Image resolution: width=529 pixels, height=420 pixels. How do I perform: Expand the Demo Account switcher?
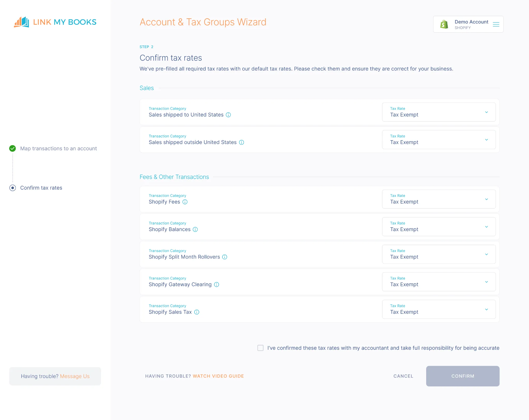pos(468,24)
